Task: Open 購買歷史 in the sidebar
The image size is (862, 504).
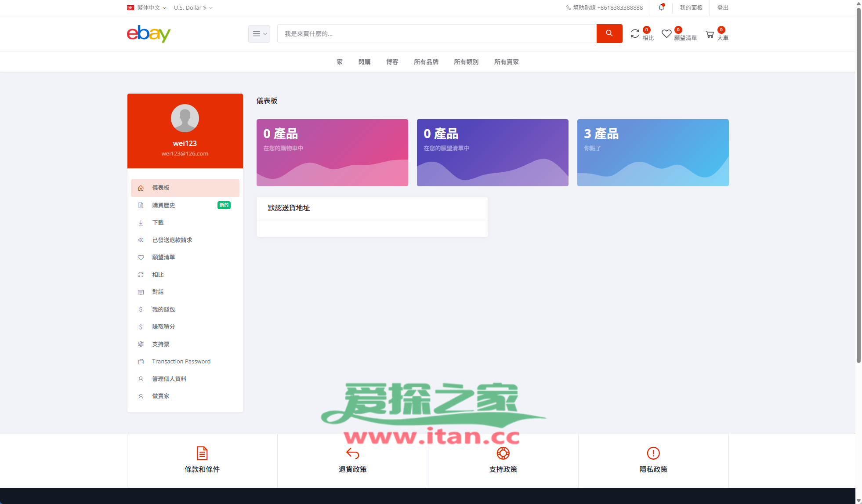Action: [x=185, y=205]
